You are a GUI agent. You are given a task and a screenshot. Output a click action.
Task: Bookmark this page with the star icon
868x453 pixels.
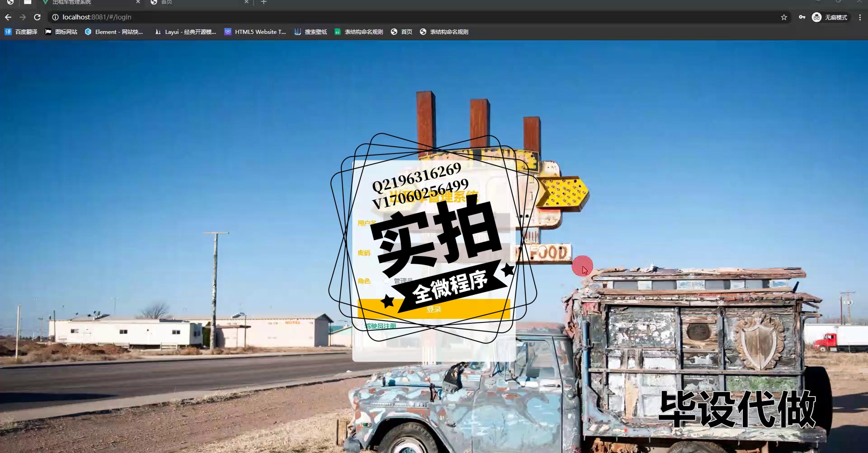point(784,17)
